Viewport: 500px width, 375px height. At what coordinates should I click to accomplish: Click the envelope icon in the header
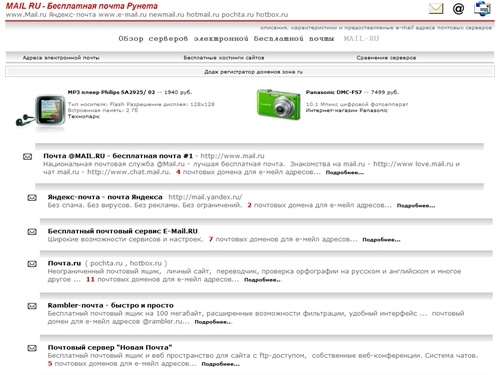click(436, 8)
